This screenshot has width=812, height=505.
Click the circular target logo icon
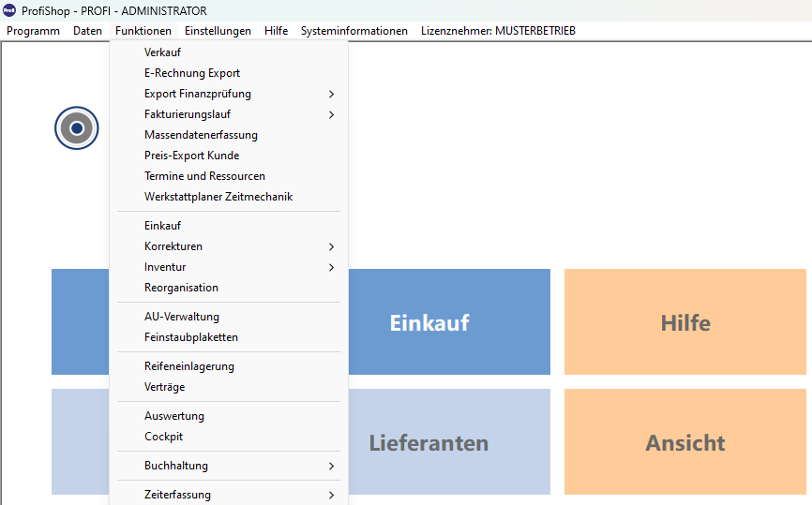pyautogui.click(x=77, y=127)
